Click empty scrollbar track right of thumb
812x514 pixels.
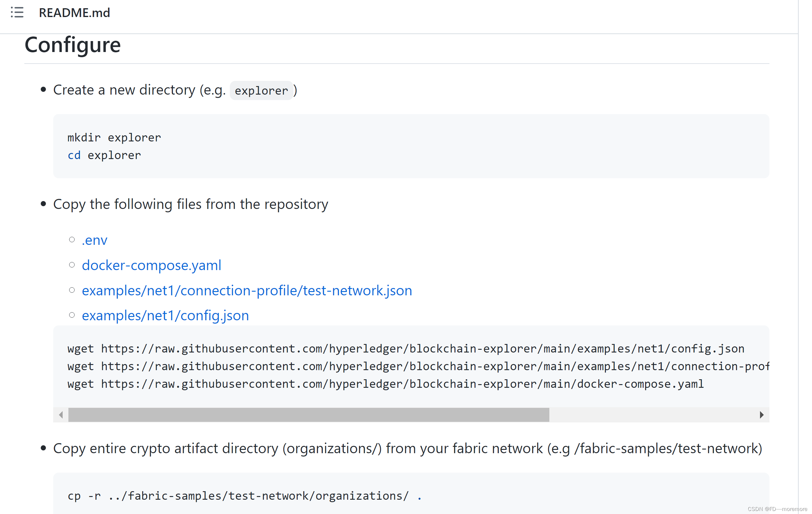pos(651,415)
